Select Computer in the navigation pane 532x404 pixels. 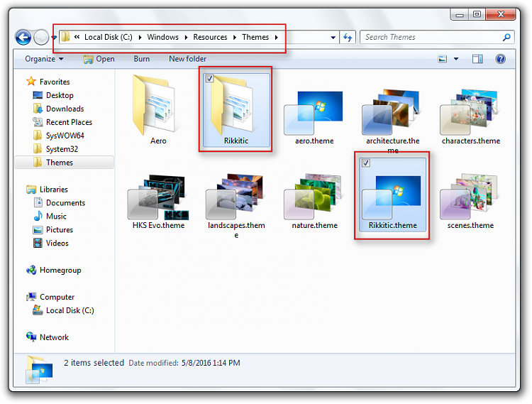click(x=50, y=297)
